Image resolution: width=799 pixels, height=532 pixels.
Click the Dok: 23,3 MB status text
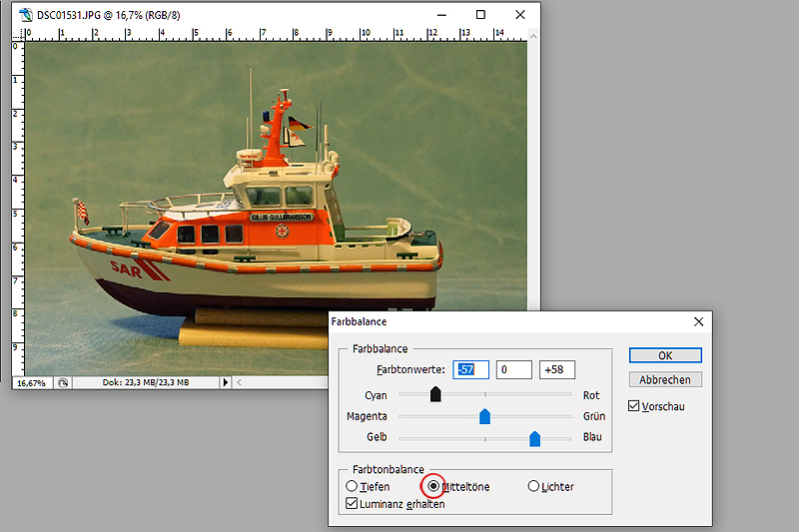[x=146, y=382]
